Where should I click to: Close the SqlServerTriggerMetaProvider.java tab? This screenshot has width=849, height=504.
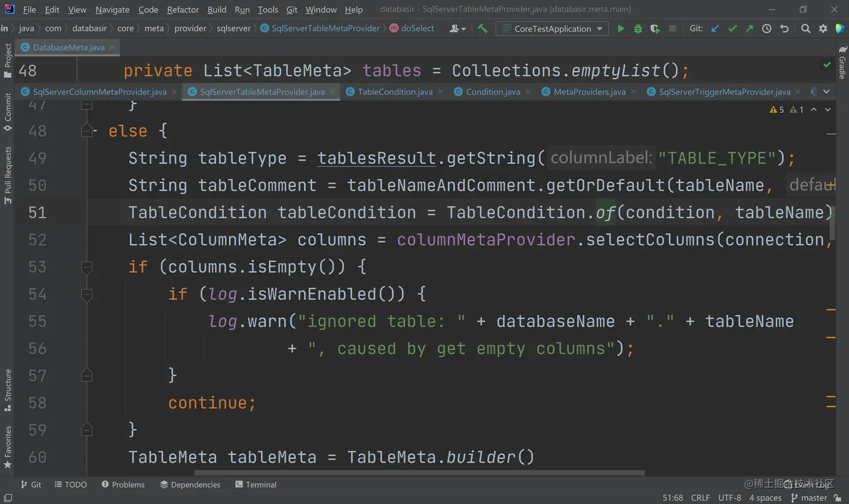pos(798,91)
